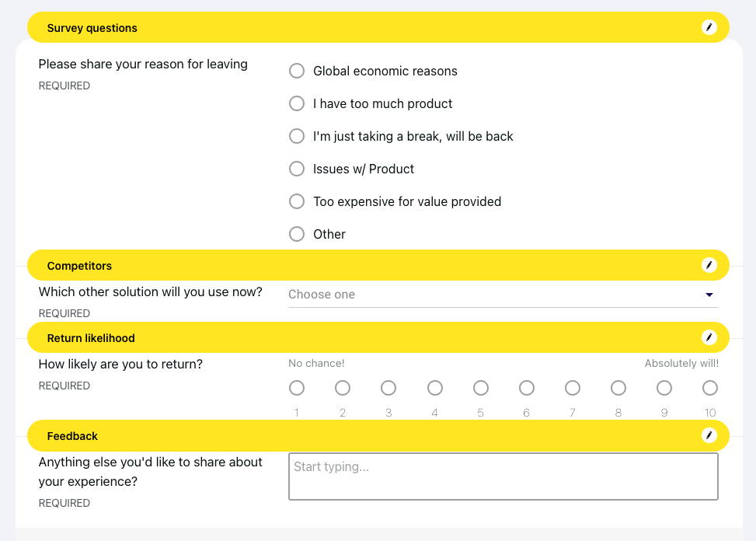Edit the Return likelihood section

pos(709,337)
